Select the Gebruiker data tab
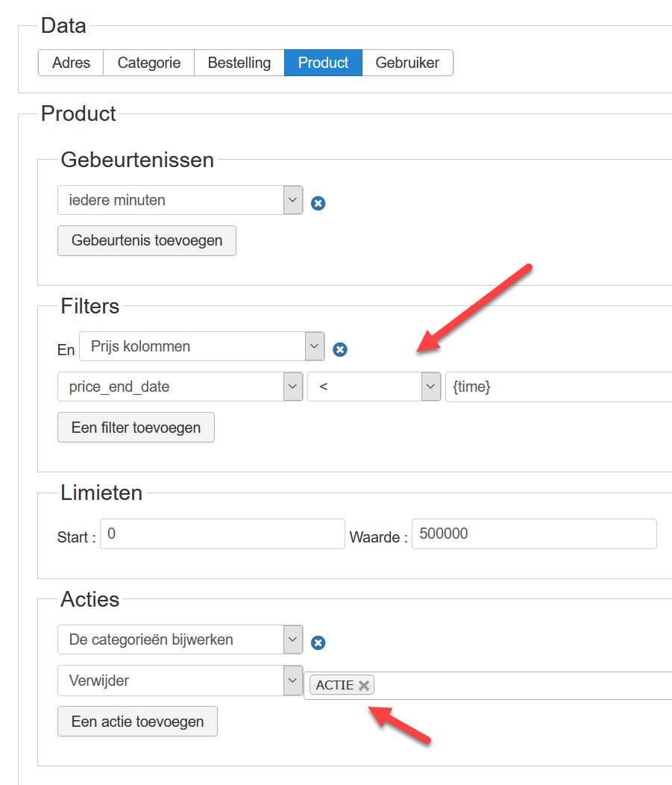 click(x=407, y=63)
